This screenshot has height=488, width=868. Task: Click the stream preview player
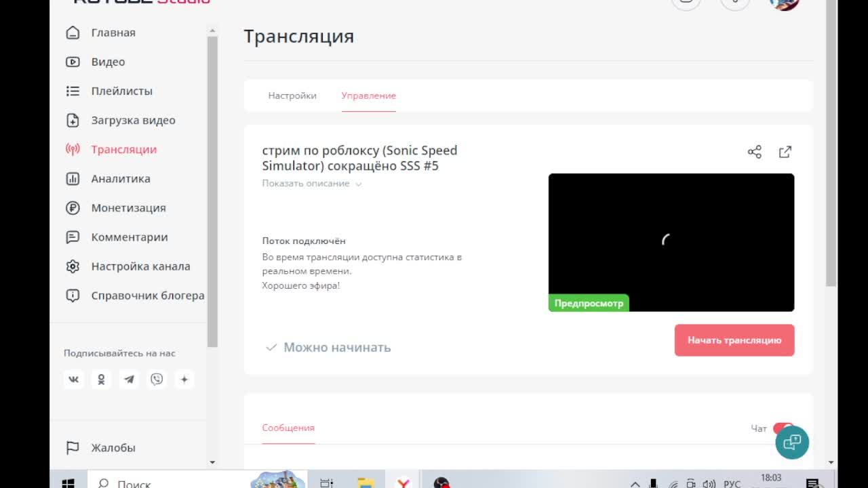pos(671,243)
